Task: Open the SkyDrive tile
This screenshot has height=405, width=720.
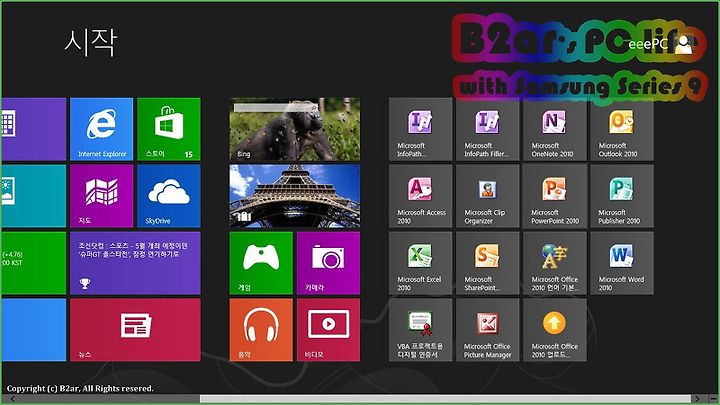Action: tap(169, 196)
